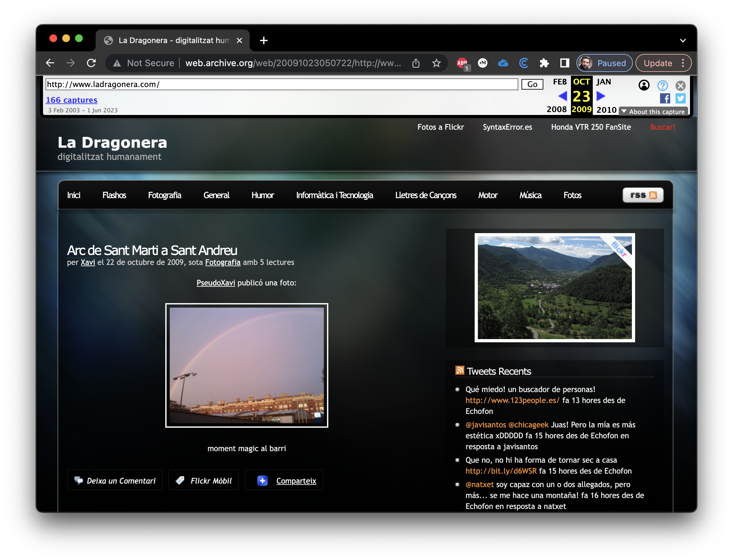This screenshot has width=733, height=560.
Task: Go to the next capture with the blue right arrow
Action: tap(601, 96)
